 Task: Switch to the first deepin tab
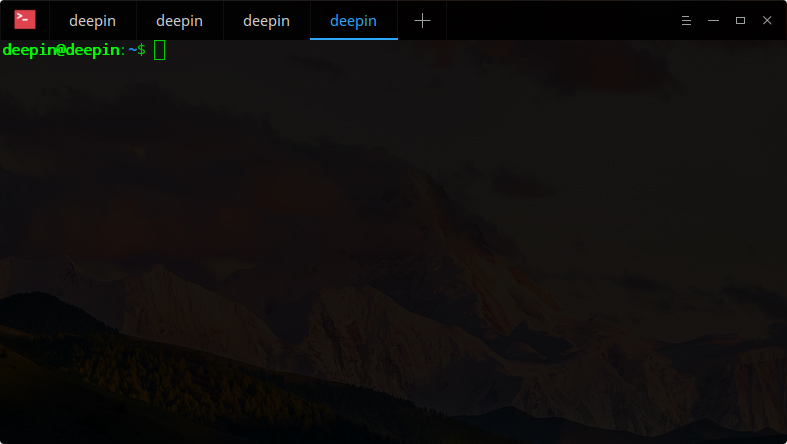click(92, 20)
